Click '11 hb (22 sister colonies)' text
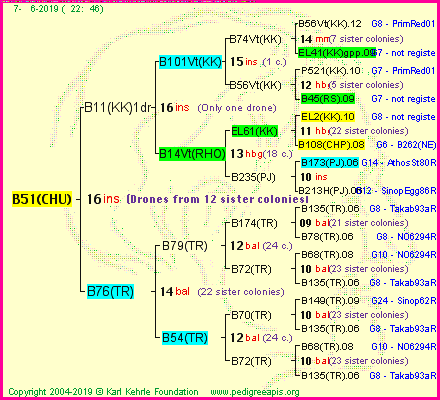 coord(354,131)
